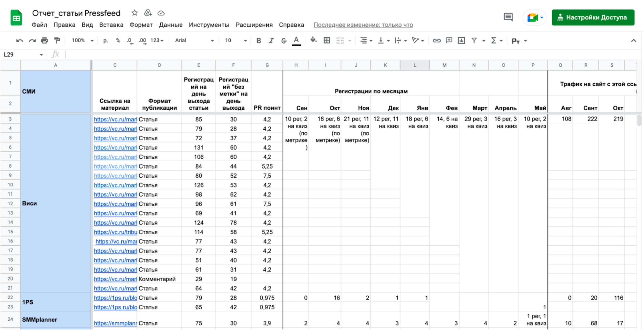This screenshot has height=330, width=644.
Task: Click the Functions sigma icon
Action: coord(493,41)
